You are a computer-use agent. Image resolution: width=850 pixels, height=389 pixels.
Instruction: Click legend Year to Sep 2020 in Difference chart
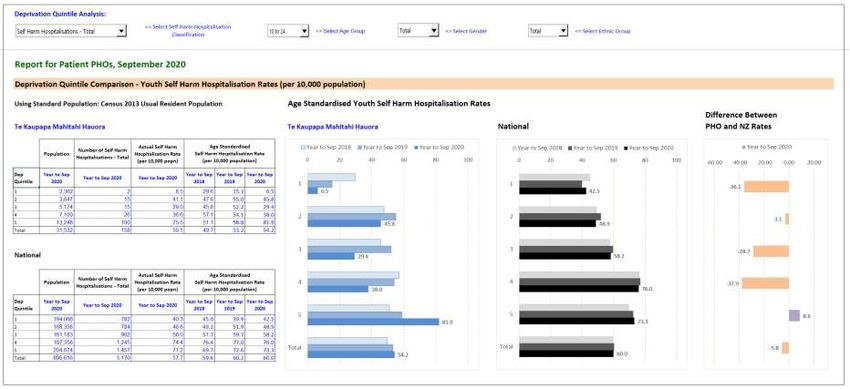pyautogui.click(x=768, y=147)
